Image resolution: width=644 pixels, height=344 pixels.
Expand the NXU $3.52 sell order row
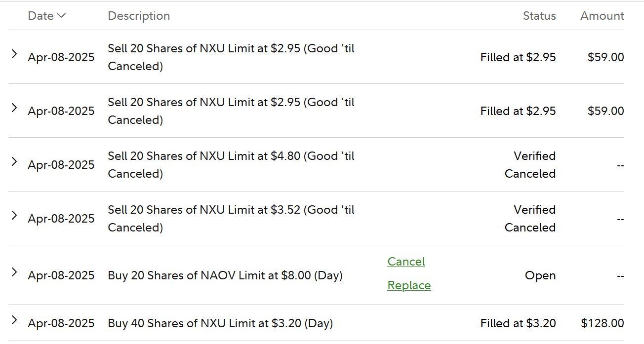pos(14,216)
